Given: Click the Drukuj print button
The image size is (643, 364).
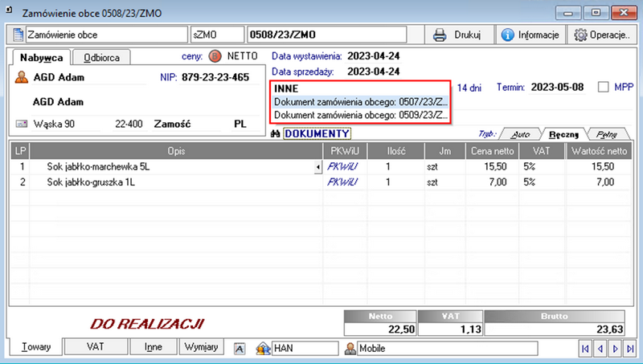Looking at the screenshot, I should click(459, 35).
